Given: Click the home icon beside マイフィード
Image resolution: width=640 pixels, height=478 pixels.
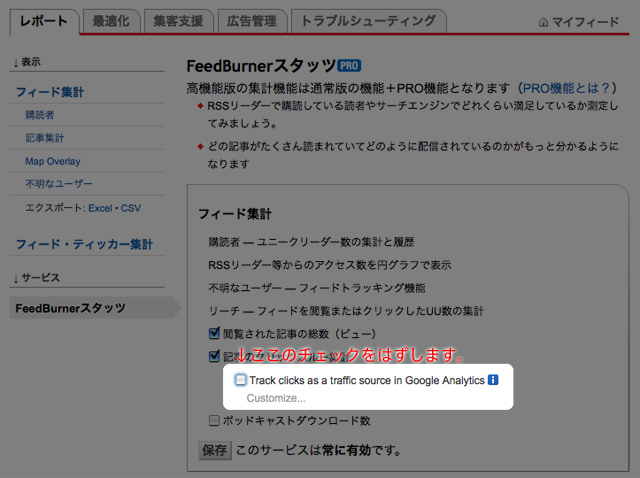Looking at the screenshot, I should (x=544, y=21).
